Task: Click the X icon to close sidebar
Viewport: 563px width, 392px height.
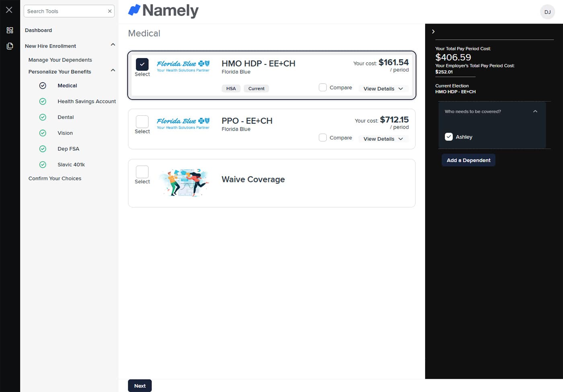Action: 9,10
